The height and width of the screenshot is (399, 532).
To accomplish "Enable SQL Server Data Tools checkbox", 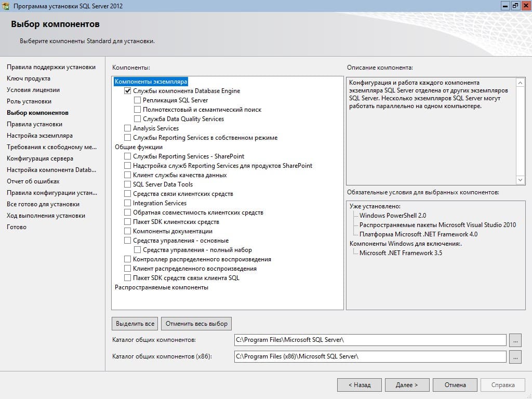I will coord(128,184).
